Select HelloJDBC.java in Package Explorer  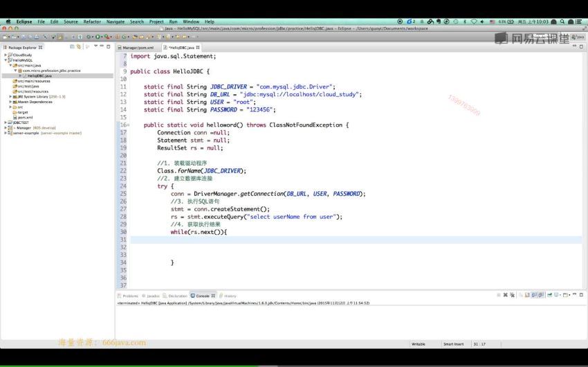(x=40, y=75)
